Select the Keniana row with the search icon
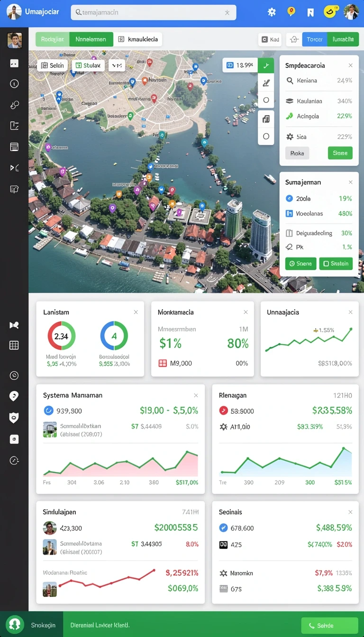 [319, 81]
